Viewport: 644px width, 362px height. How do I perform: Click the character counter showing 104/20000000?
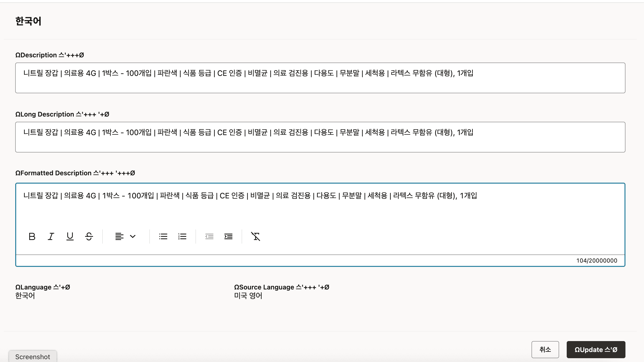[x=597, y=260]
